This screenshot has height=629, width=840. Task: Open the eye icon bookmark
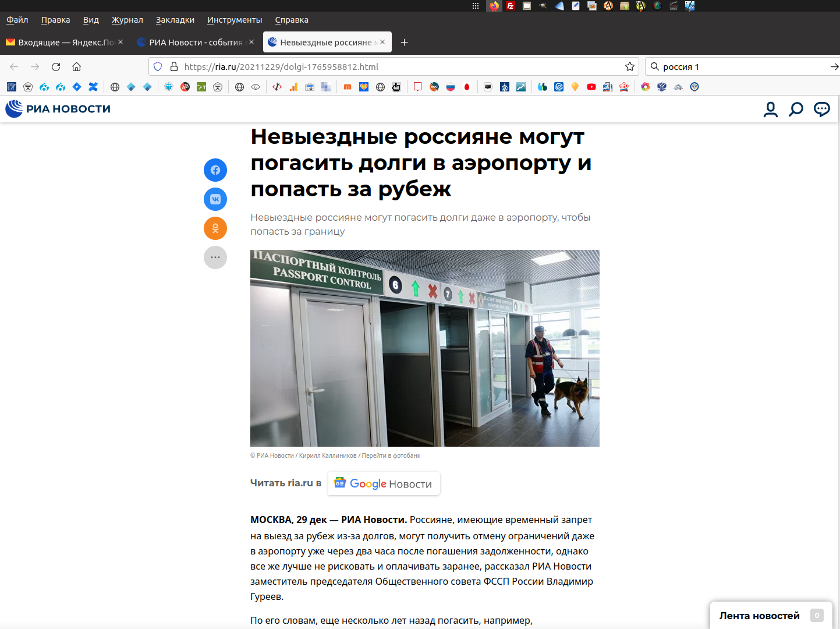256,87
